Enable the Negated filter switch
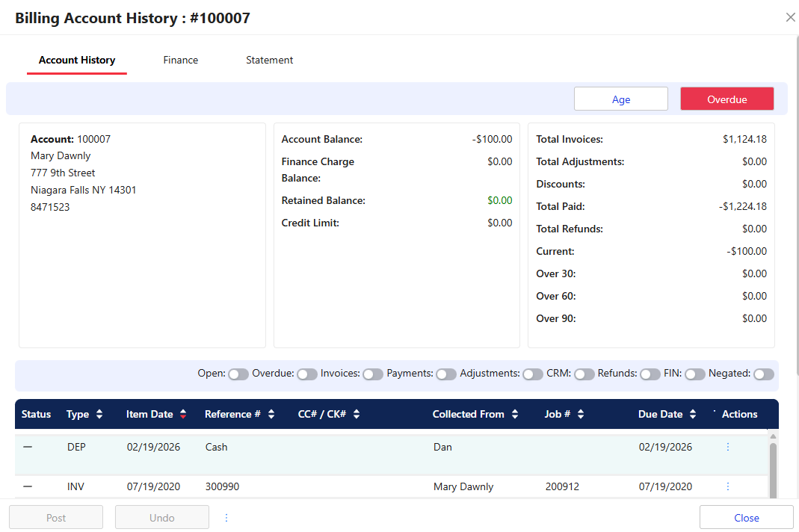 point(763,374)
